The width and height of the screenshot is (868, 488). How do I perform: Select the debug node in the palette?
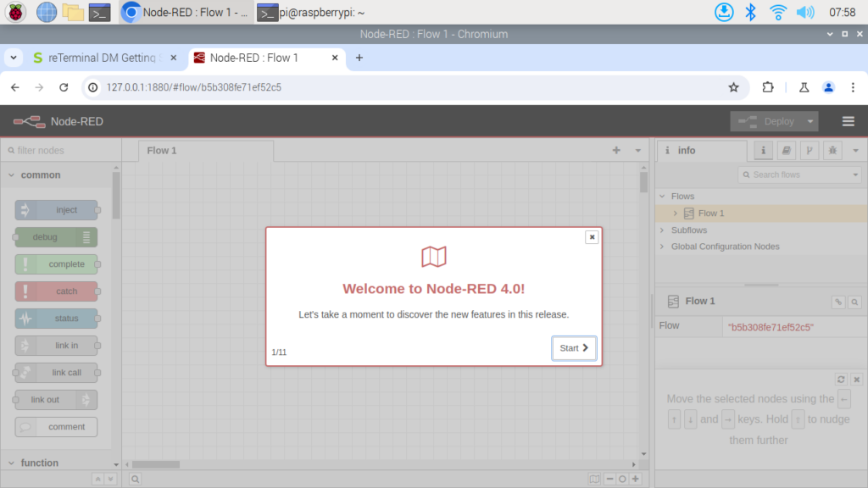click(57, 237)
